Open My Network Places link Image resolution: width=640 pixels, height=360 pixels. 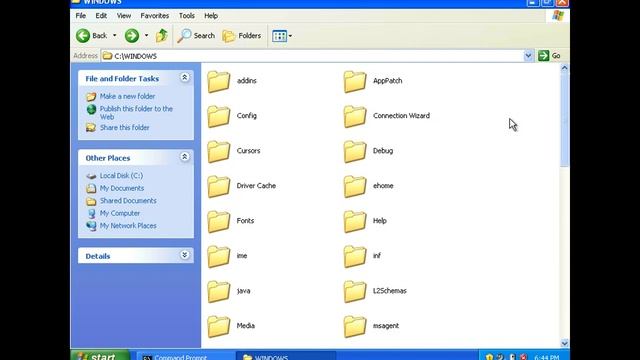pos(128,226)
